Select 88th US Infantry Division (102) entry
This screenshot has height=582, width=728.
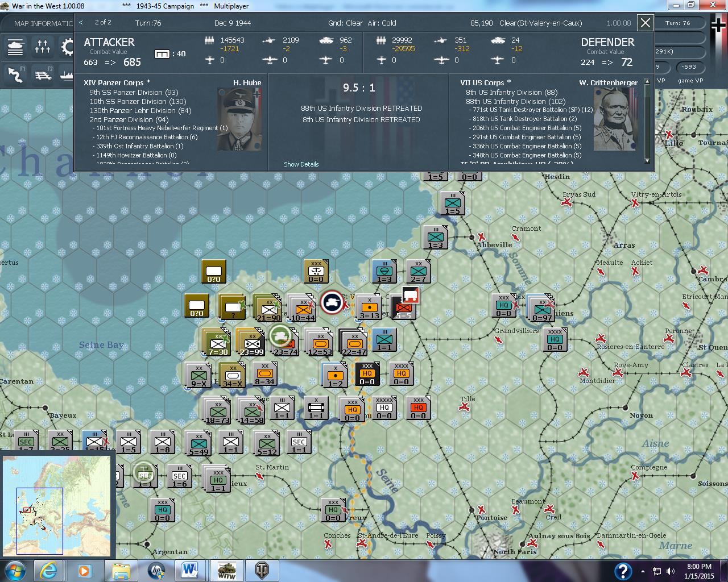point(515,101)
